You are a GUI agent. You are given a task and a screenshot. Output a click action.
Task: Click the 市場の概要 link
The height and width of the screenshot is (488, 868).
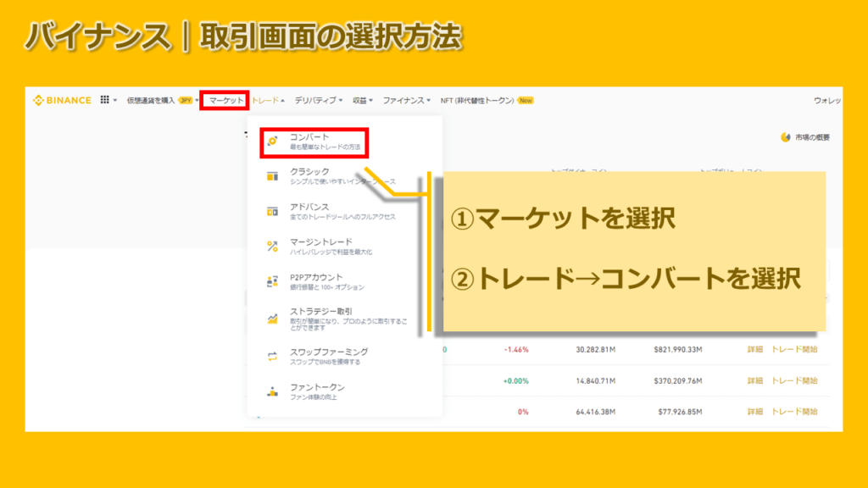(x=812, y=137)
